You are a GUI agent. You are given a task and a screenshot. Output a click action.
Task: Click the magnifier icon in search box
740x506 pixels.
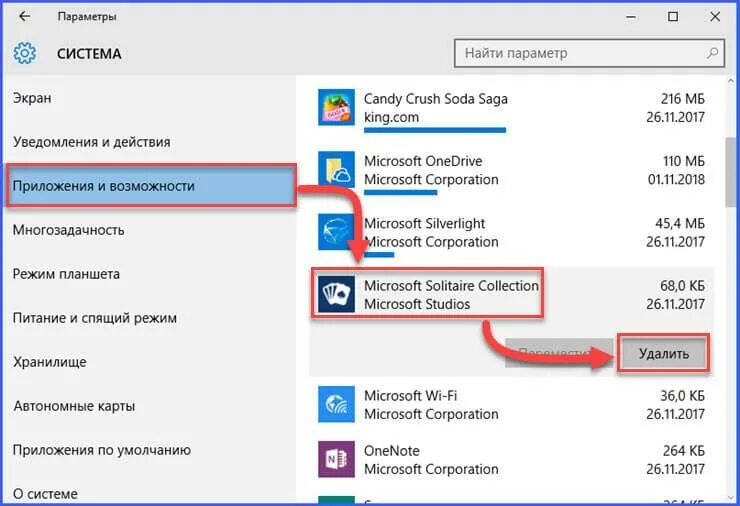click(712, 53)
